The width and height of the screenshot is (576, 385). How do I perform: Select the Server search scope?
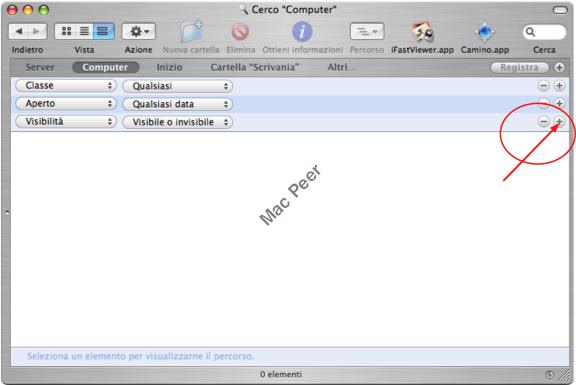click(x=40, y=67)
